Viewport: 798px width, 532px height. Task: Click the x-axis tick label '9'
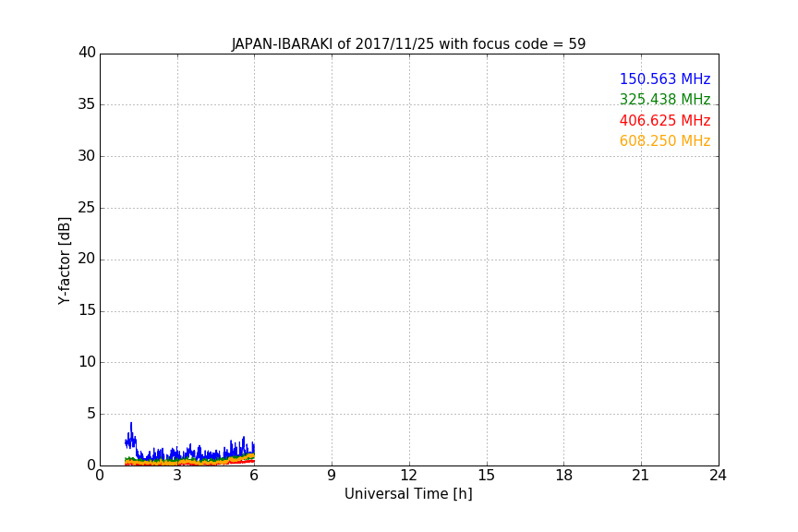coord(332,476)
